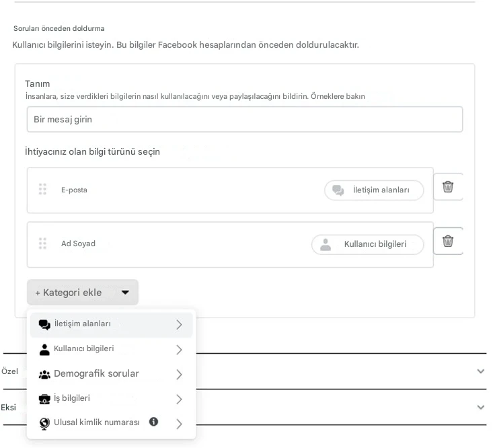The height and width of the screenshot is (448, 493).
Task: Click the Bir mesaj girin text field
Action: 245,120
